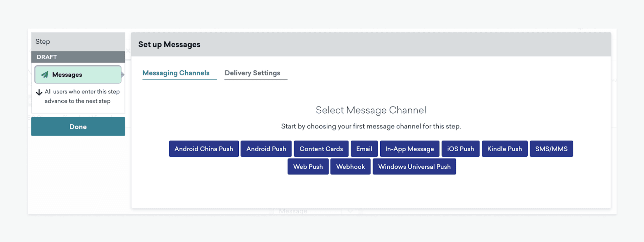Click the faded X behind Step panel
Viewport: 644px width, 242px height.
128,51
